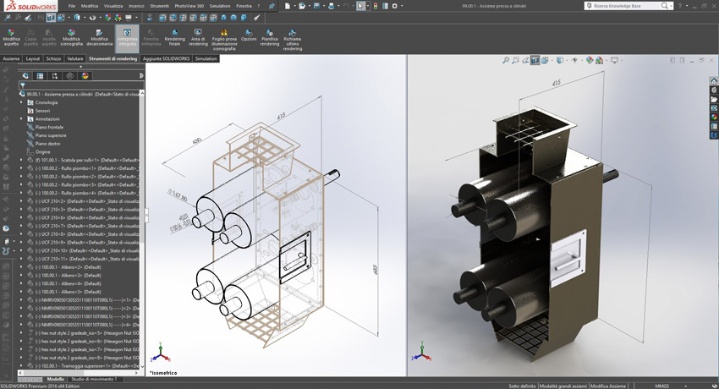Expand the Scatola per rulli component
The width and height of the screenshot is (719, 389).
tap(21, 160)
